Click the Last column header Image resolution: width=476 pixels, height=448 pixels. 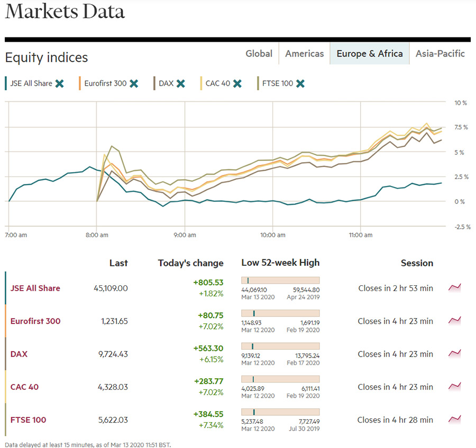(118, 263)
